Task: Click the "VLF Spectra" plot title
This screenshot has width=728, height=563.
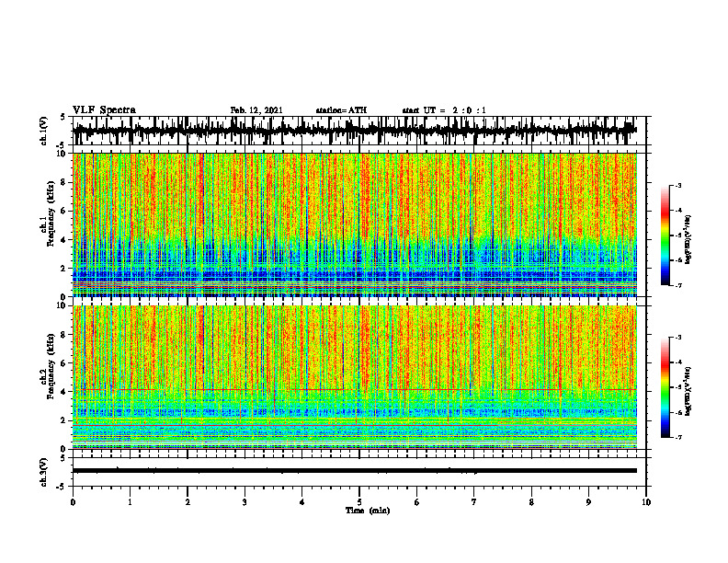Action: 104,110
